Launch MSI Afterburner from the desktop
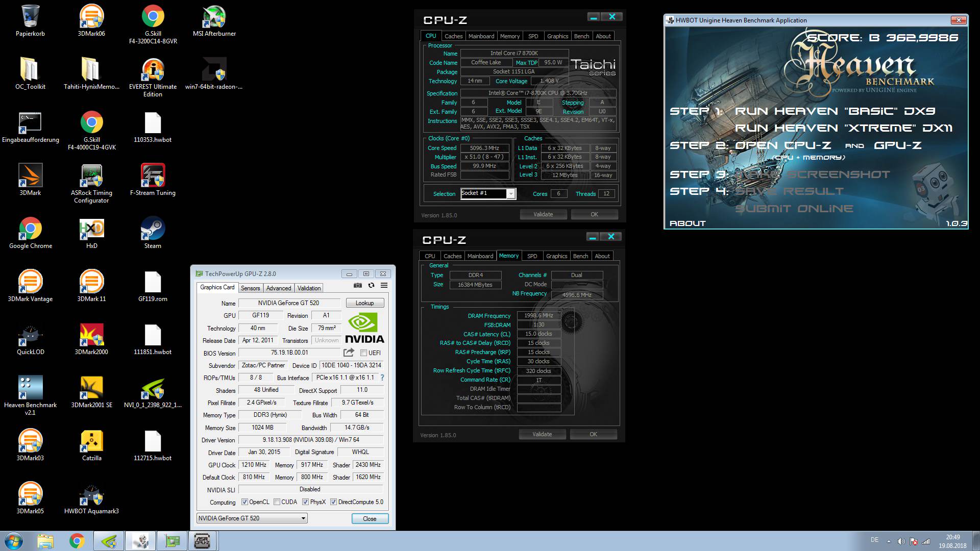Screen dimensions: 980x551 214,21
